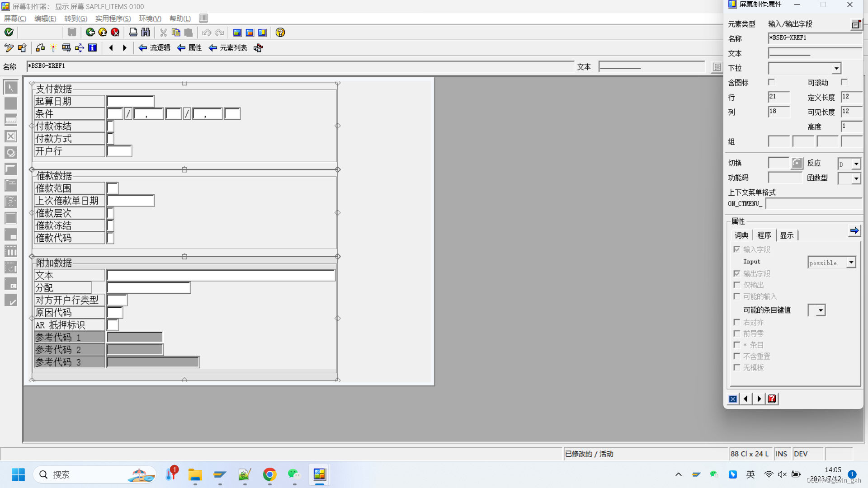Enable the 可滚动 checkbox
Image resolution: width=868 pixels, height=488 pixels.
(x=844, y=82)
